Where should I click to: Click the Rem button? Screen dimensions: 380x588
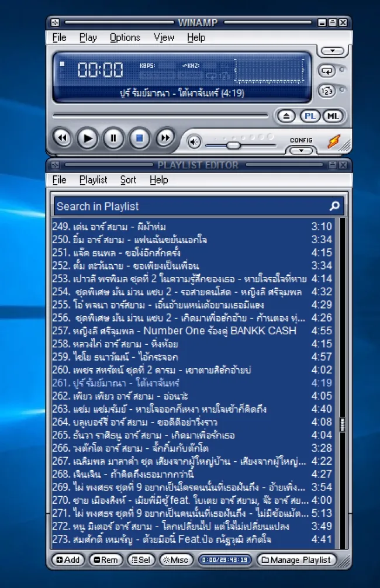(106, 560)
